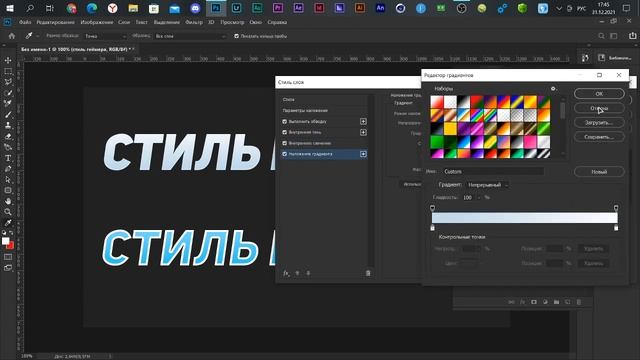This screenshot has height=360, width=640.
Task: Click left opacity stop above gradient
Action: click(x=433, y=208)
